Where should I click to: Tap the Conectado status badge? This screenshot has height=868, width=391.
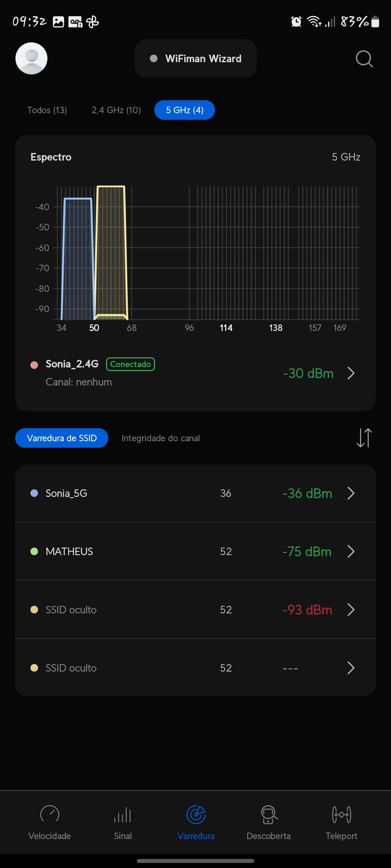pyautogui.click(x=130, y=364)
